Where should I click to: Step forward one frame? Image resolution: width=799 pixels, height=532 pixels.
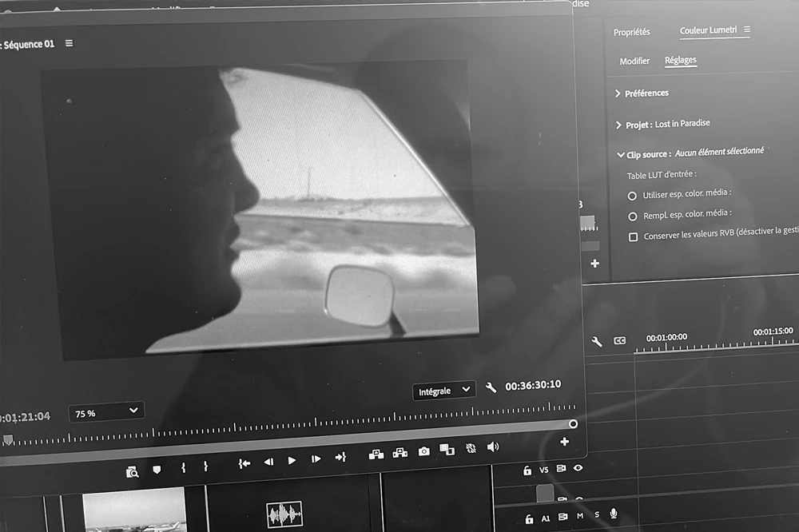click(x=316, y=459)
